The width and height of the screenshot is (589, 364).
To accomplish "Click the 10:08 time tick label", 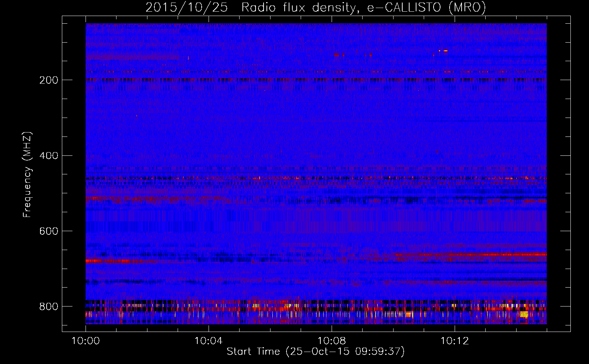I will point(332,341).
